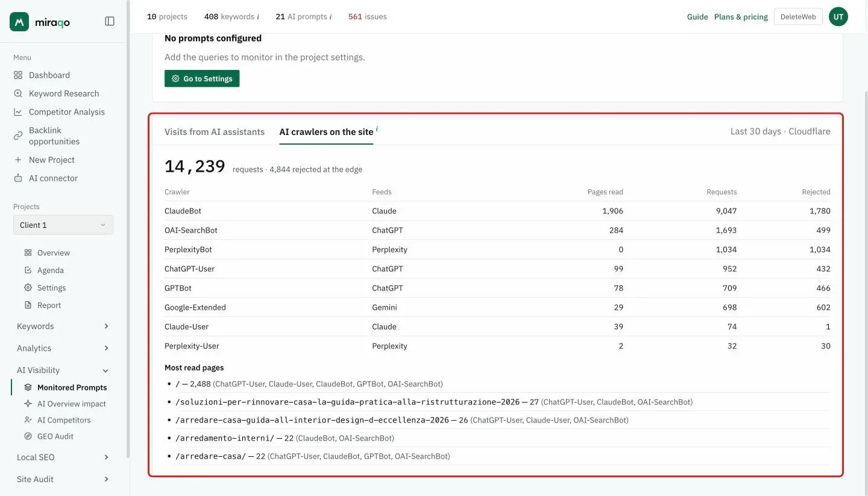The width and height of the screenshot is (868, 496).
Task: Click info icon next to AI crawlers tab
Action: click(377, 128)
